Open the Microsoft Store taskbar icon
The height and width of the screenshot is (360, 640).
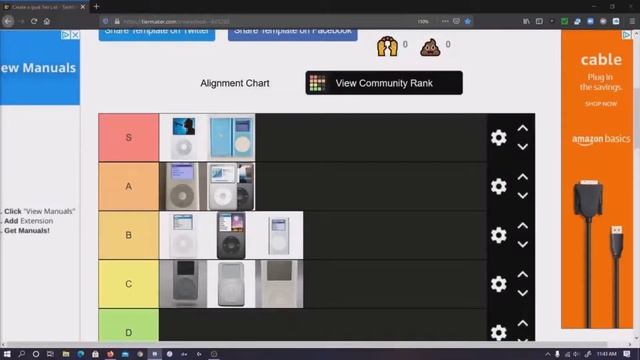tap(95, 354)
